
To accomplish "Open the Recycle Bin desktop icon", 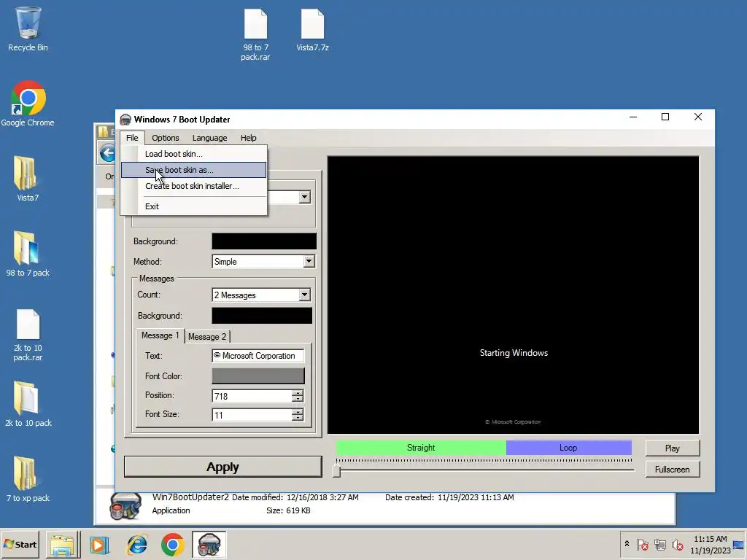I will coord(28,28).
